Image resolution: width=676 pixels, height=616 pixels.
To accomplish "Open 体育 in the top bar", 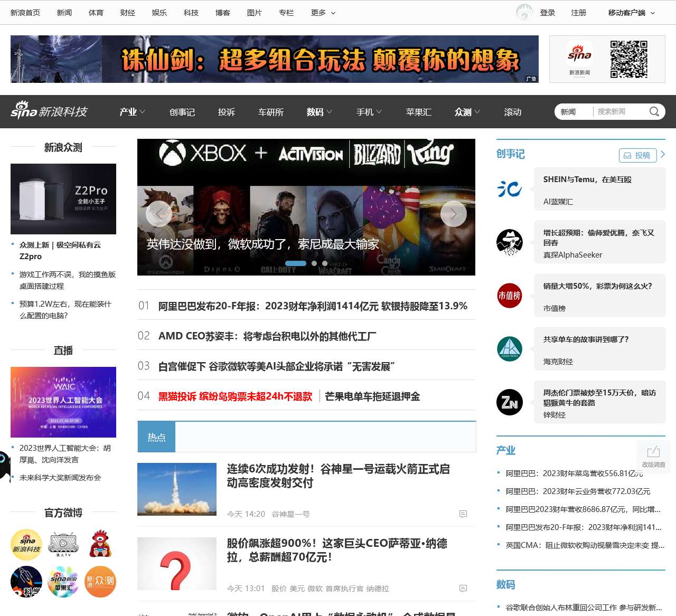I will 96,13.
